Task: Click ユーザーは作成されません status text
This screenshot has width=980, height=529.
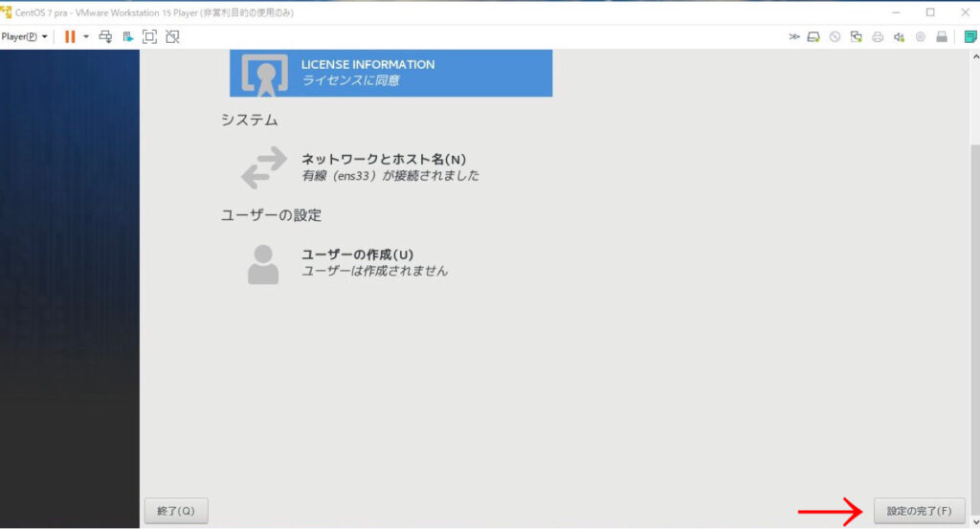Action: point(375,271)
